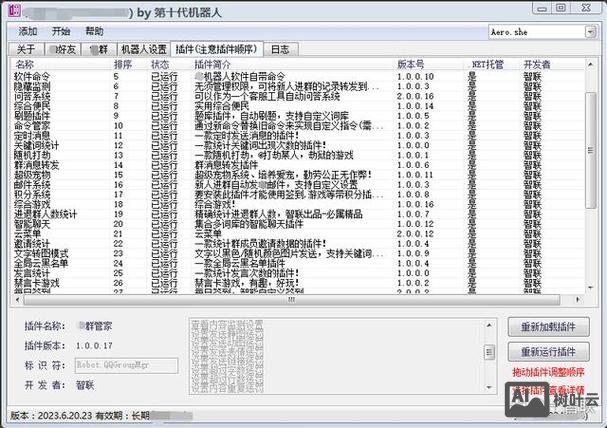Image resolution: width=607 pixels, height=428 pixels.
Task: Open the 开始 menu
Action: click(61, 31)
